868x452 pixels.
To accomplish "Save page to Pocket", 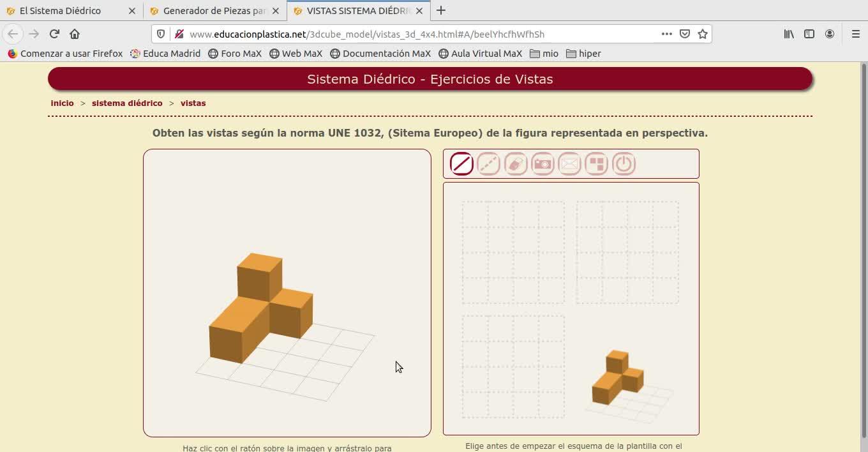I will [x=684, y=34].
